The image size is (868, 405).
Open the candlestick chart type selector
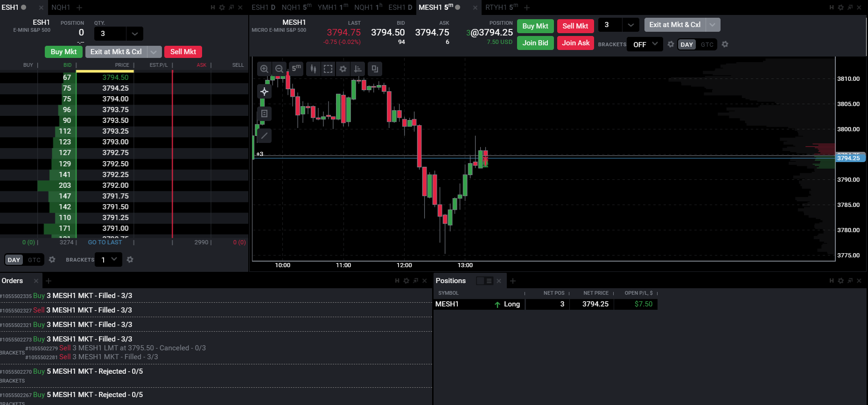pyautogui.click(x=313, y=69)
